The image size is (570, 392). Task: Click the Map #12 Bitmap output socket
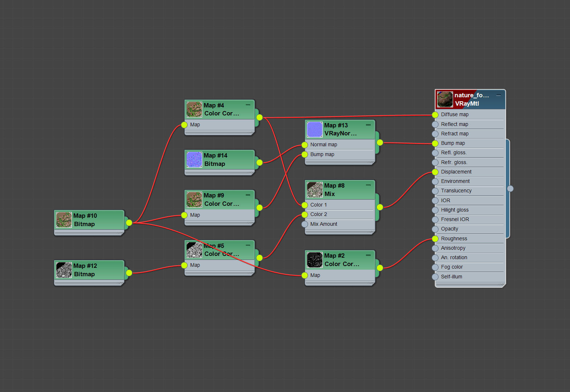(129, 273)
